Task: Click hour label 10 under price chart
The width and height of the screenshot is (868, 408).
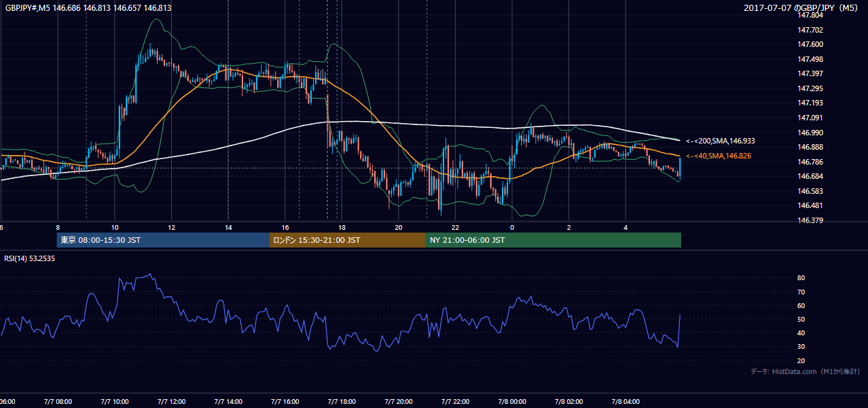Action: (115, 228)
